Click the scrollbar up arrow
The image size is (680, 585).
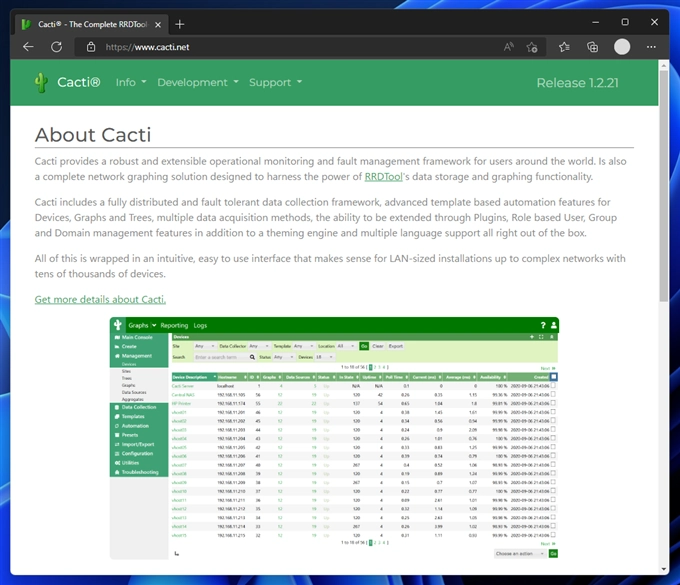[664, 65]
